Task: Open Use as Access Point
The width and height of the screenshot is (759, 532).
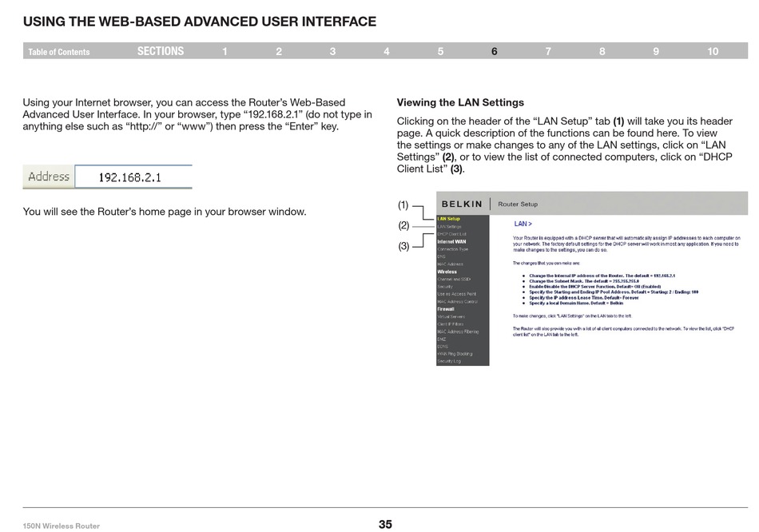Action: [x=456, y=294]
